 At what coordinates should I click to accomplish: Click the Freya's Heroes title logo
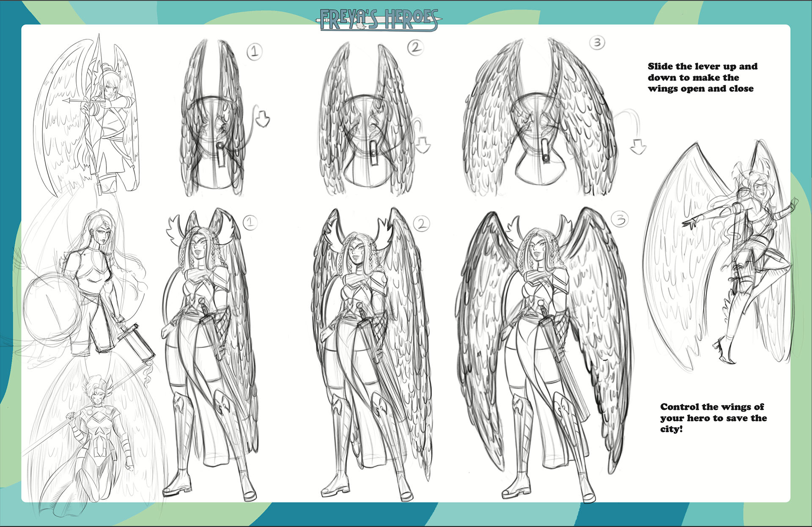(379, 20)
